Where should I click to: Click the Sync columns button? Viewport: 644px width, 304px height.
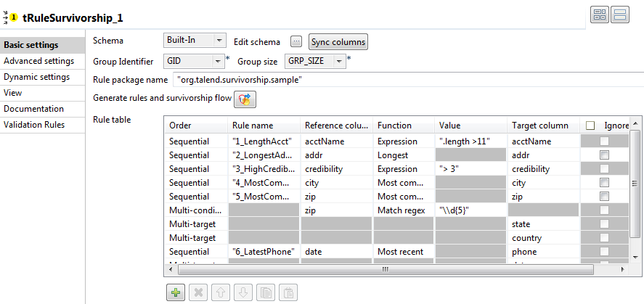[x=338, y=41]
